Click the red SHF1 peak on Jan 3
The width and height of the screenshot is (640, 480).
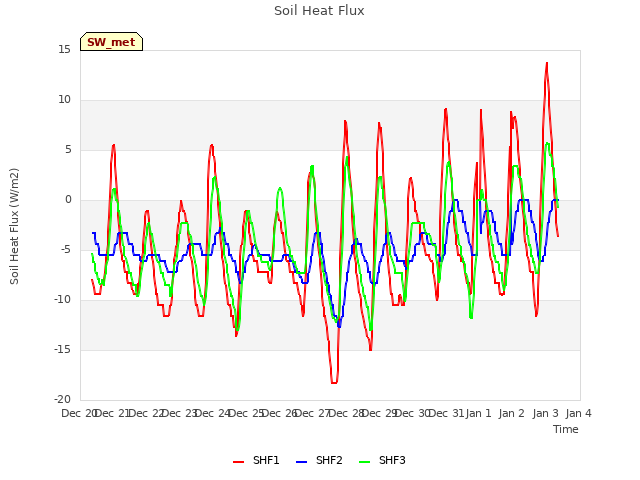coord(547,63)
